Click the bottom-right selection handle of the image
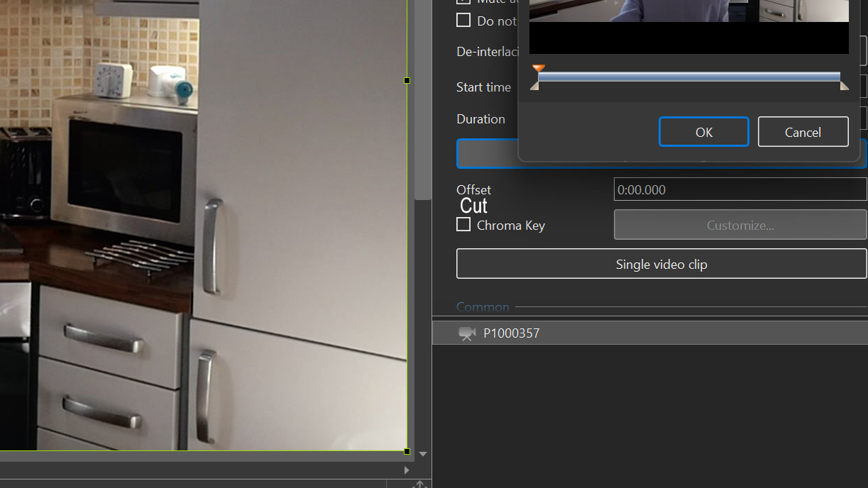This screenshot has width=868, height=488. pyautogui.click(x=407, y=451)
